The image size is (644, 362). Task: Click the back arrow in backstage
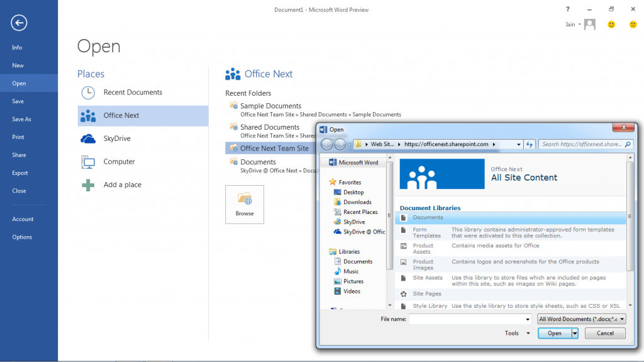(x=19, y=23)
